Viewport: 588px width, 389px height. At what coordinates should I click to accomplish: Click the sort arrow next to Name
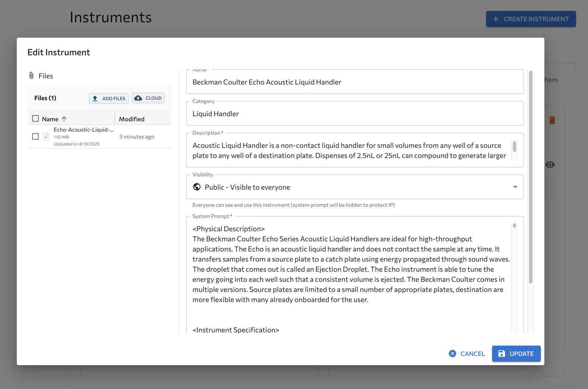(x=64, y=119)
